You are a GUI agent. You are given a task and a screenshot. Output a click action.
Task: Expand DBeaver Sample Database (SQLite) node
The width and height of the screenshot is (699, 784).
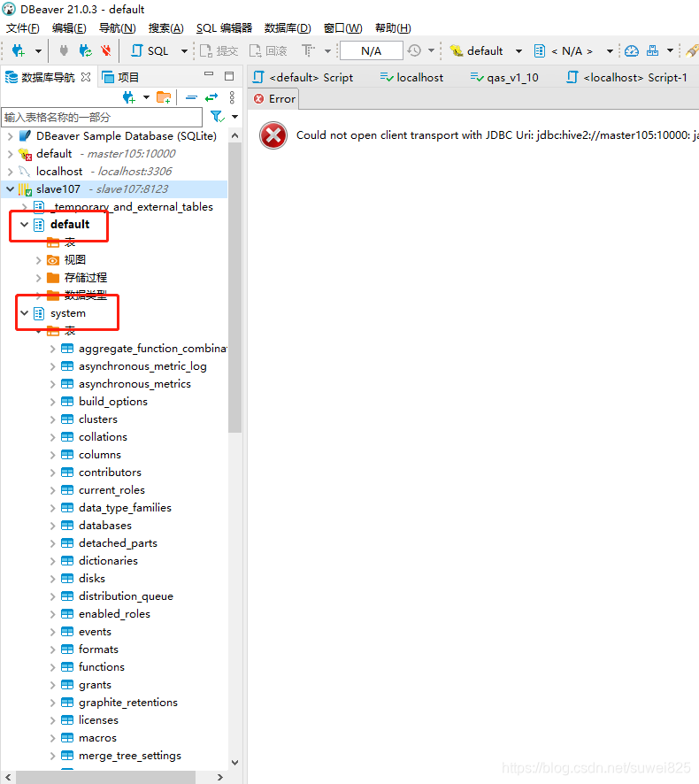point(10,136)
